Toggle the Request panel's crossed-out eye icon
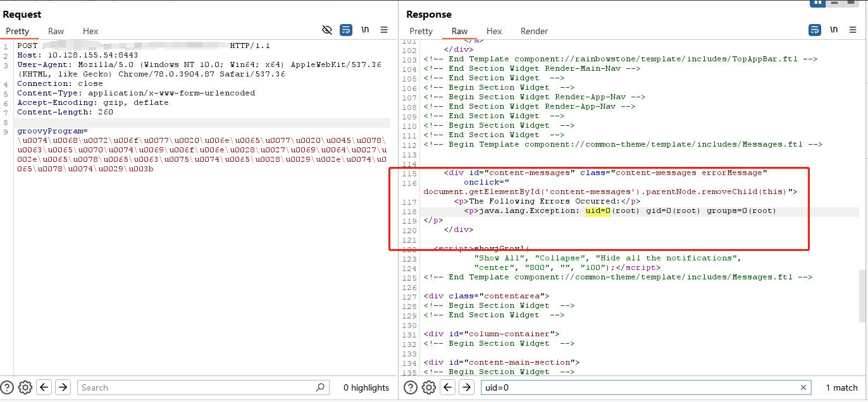 click(x=327, y=30)
